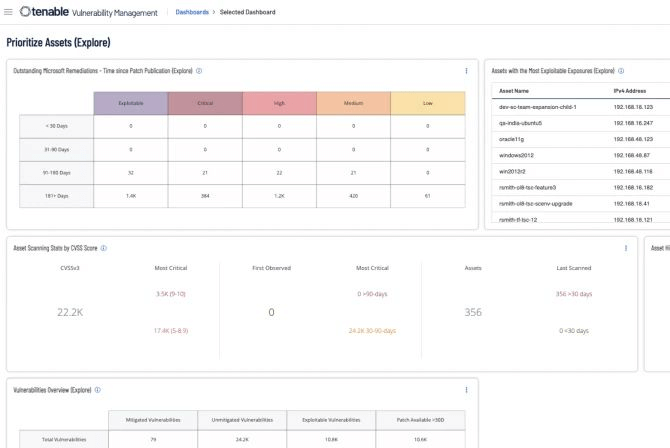Click the Critical column header
Screen dimensions: 670x448
tap(205, 103)
